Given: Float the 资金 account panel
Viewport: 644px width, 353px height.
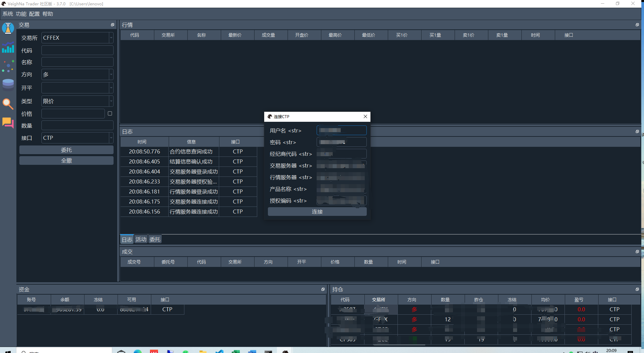Looking at the screenshot, I should pyautogui.click(x=323, y=289).
